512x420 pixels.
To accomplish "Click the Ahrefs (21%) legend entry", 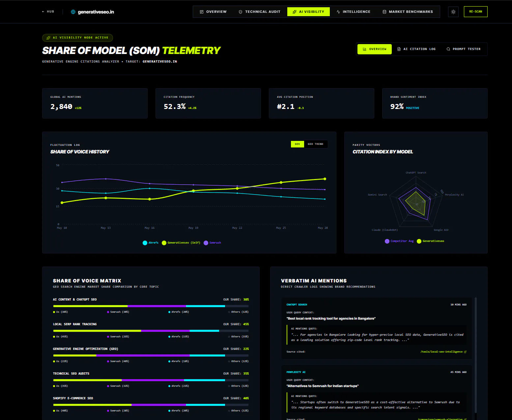I will pos(179,386).
